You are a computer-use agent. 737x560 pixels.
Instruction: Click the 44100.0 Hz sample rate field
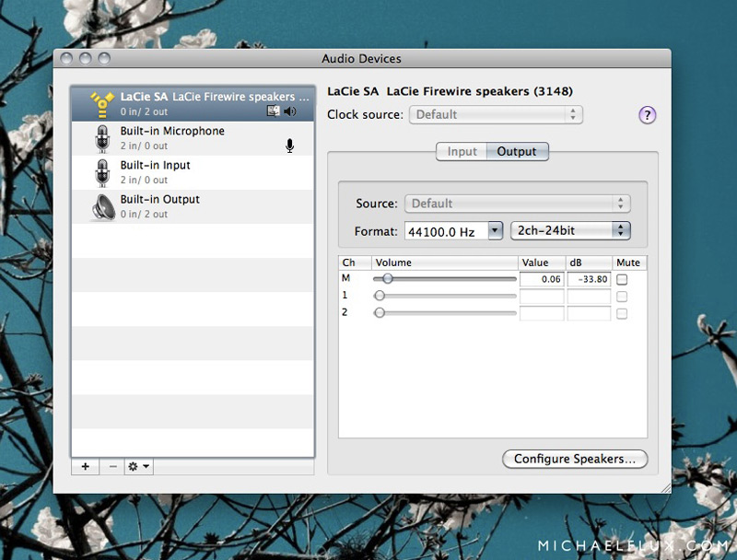446,231
